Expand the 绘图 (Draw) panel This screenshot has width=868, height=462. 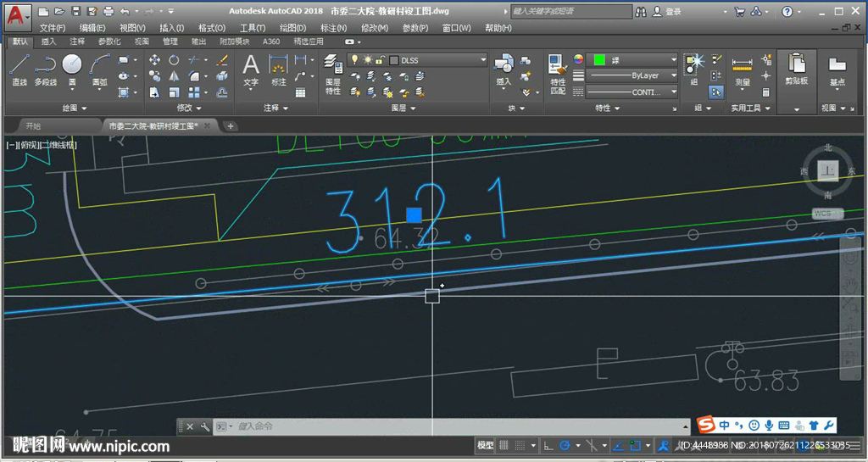coord(75,108)
